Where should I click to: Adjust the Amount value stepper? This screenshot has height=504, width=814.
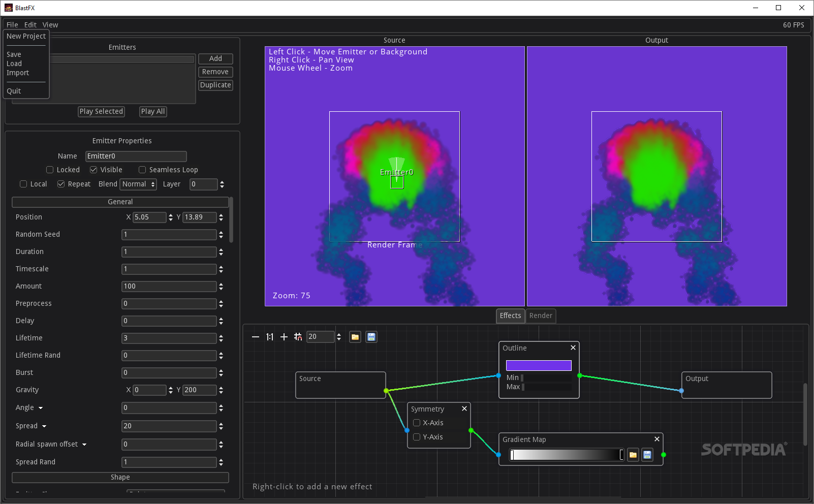click(x=221, y=287)
